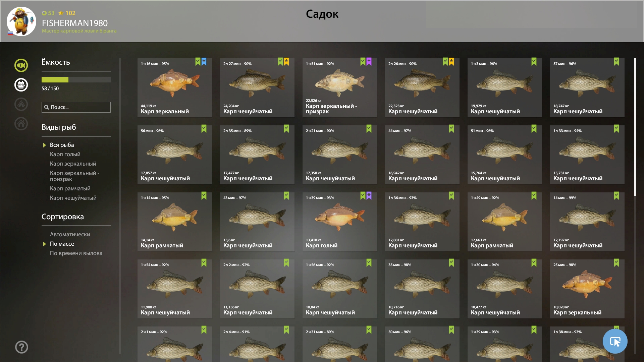Click blue trophy badge on 44,119 кг carp
644x362 pixels.
click(204, 62)
